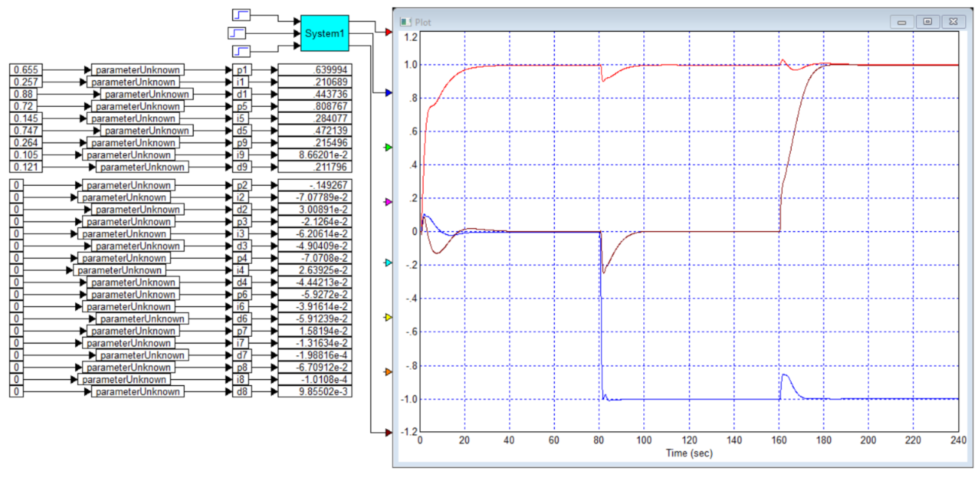This screenshot has height=477, width=980.
Task: Click the orange plot input connector
Action: click(x=388, y=372)
